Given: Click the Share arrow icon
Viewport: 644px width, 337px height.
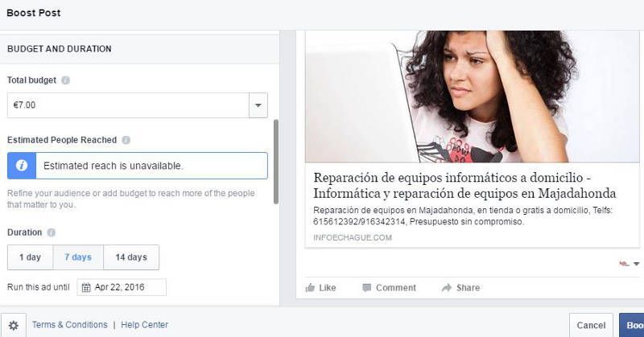Looking at the screenshot, I should pos(447,288).
